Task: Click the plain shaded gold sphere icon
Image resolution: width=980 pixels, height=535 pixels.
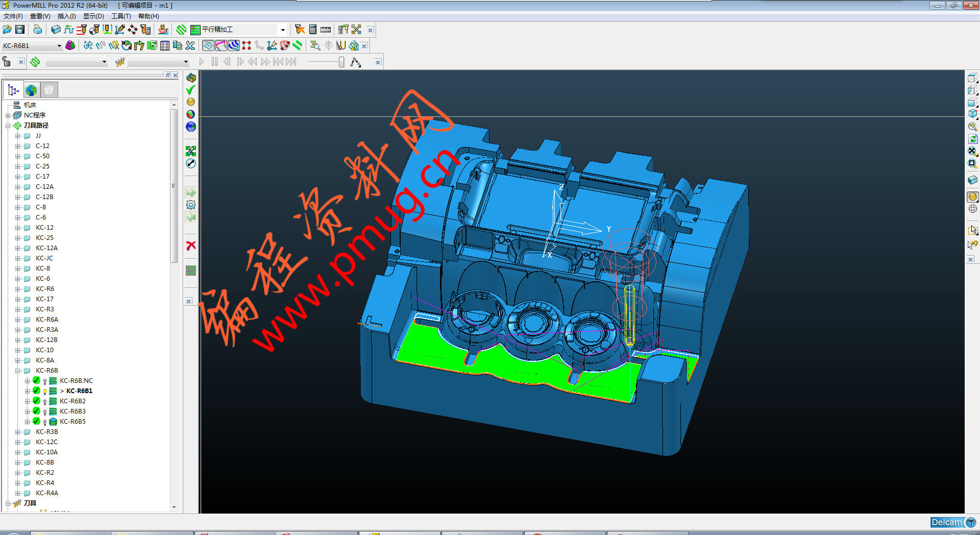Action: coord(191,102)
